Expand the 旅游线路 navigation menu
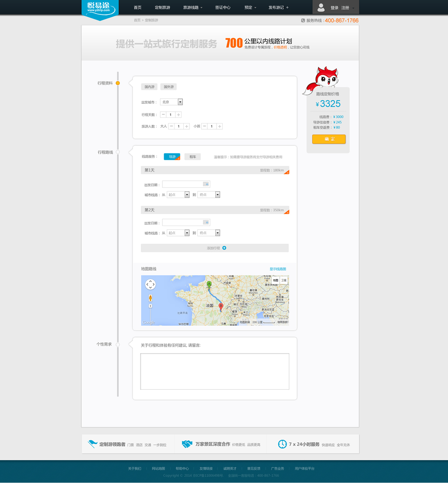 (x=192, y=7)
